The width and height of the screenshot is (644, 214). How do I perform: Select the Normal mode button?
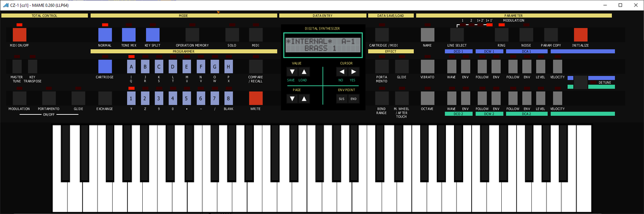[105, 35]
